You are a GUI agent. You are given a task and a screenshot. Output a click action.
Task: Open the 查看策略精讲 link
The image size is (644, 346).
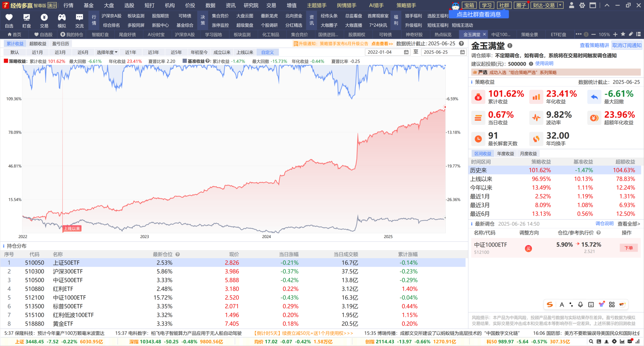tap(594, 45)
